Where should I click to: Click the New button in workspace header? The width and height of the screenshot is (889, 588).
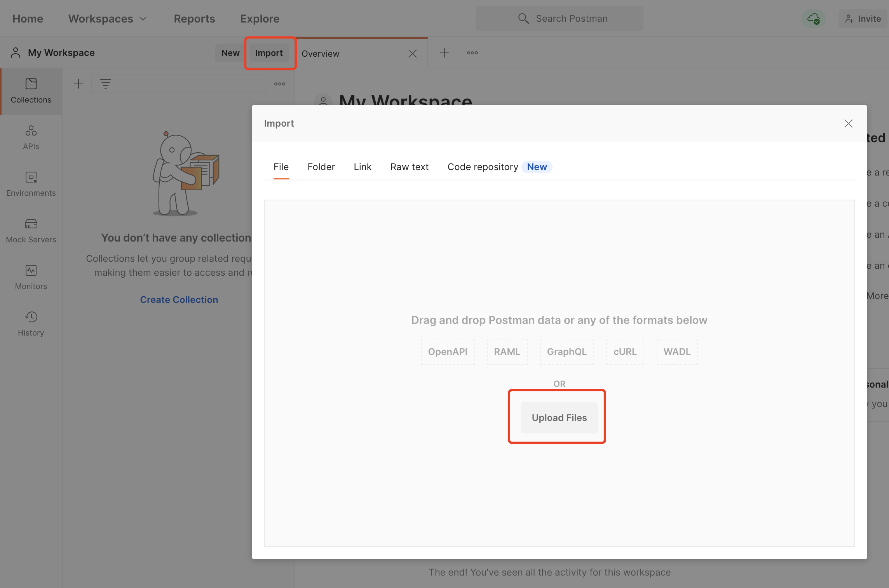pos(230,53)
